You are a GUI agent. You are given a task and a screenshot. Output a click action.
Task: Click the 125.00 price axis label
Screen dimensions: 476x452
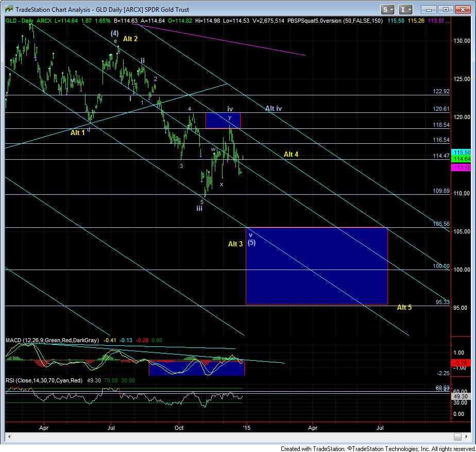click(462, 79)
